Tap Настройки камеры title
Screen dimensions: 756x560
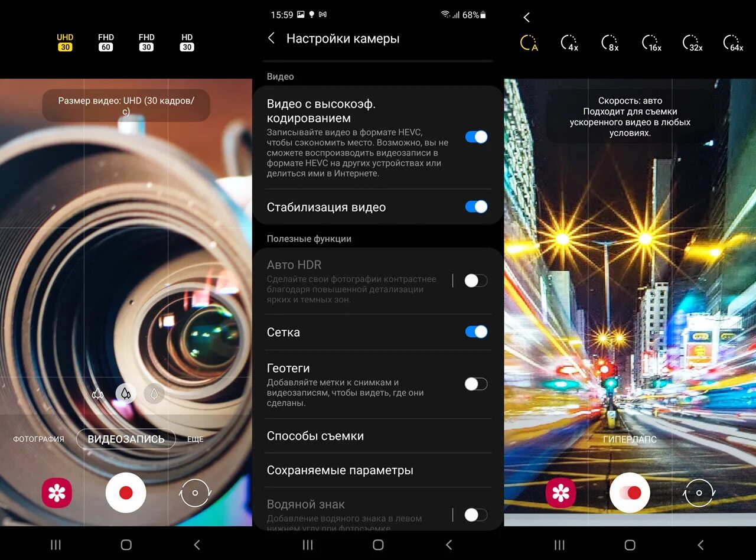point(343,38)
